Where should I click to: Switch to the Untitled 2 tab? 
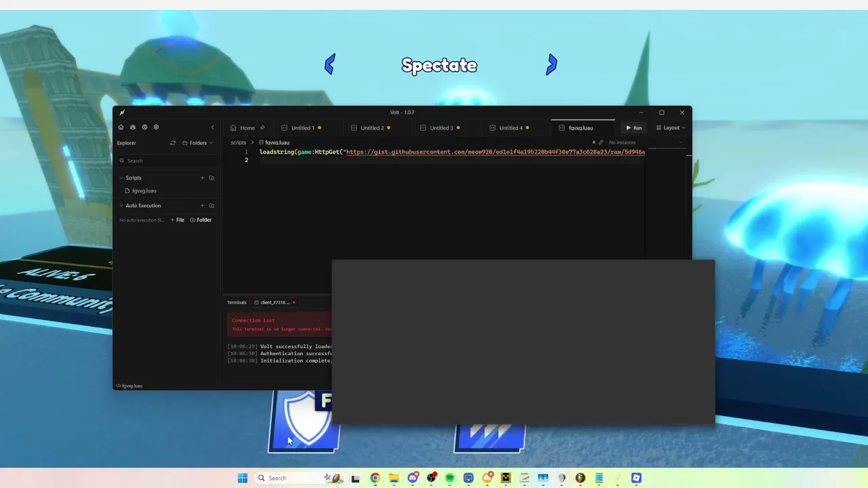(372, 127)
